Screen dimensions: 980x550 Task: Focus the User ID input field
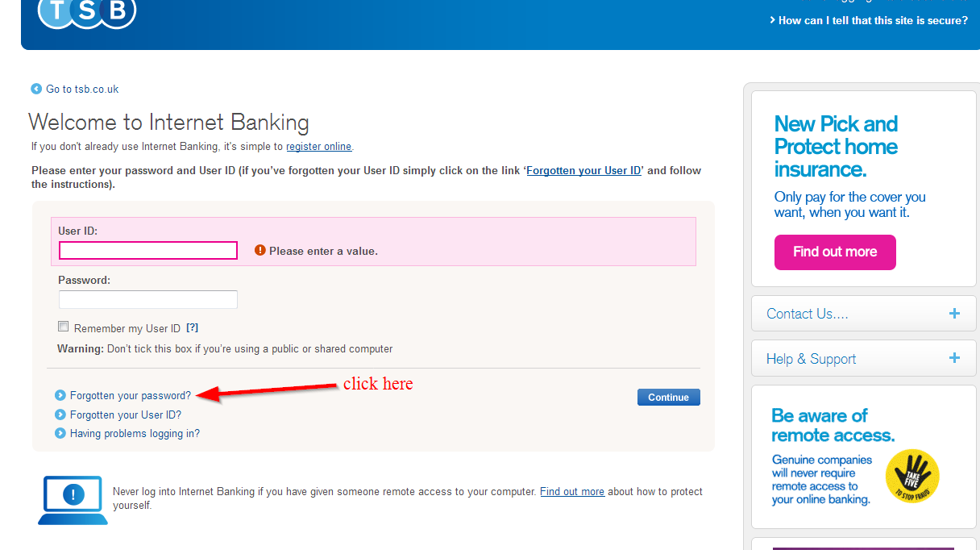coord(148,250)
